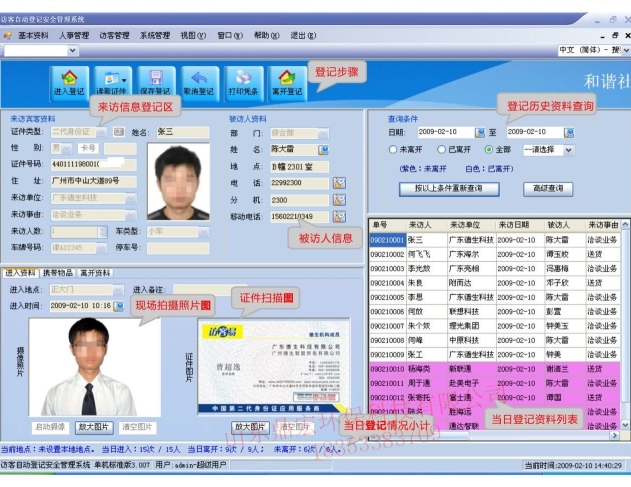Click the dial icon beside 电话 field

[x=339, y=183]
